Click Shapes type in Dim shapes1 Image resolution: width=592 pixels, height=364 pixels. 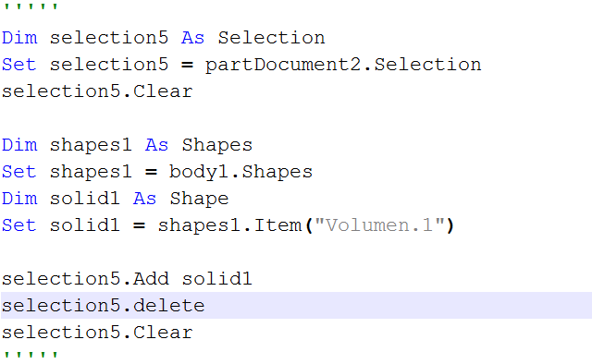point(217,145)
